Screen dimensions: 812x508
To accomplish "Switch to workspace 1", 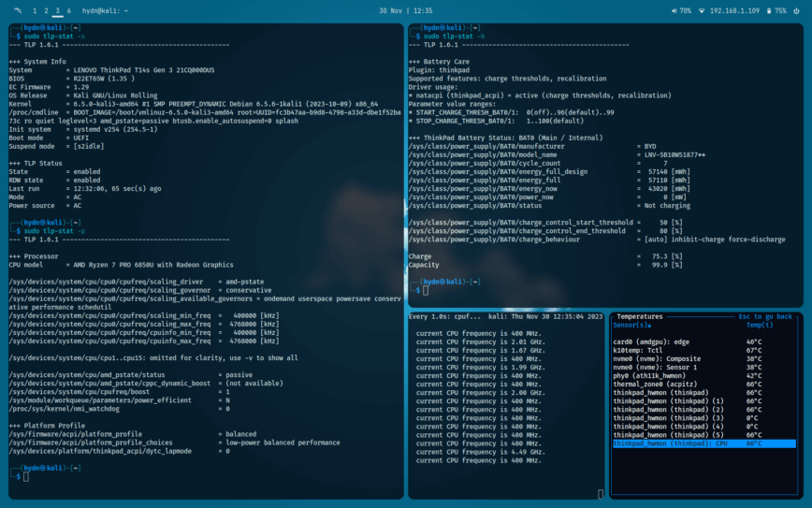I will tap(35, 11).
